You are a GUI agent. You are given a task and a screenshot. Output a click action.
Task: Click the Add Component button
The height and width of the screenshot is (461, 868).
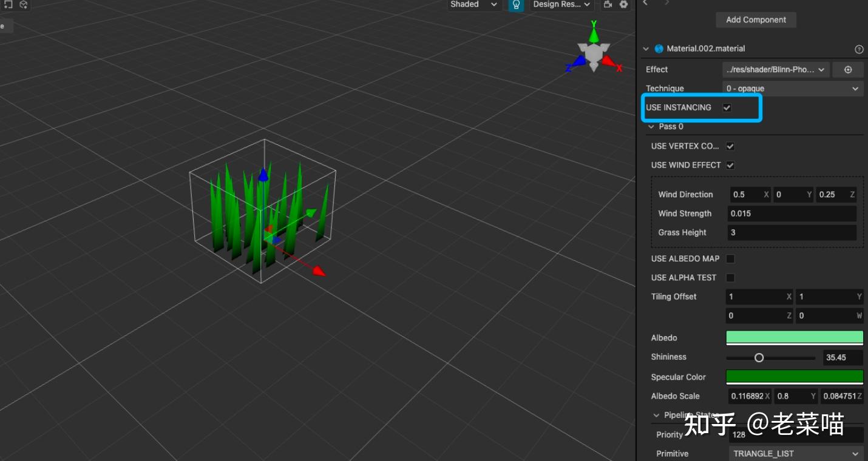pyautogui.click(x=756, y=19)
